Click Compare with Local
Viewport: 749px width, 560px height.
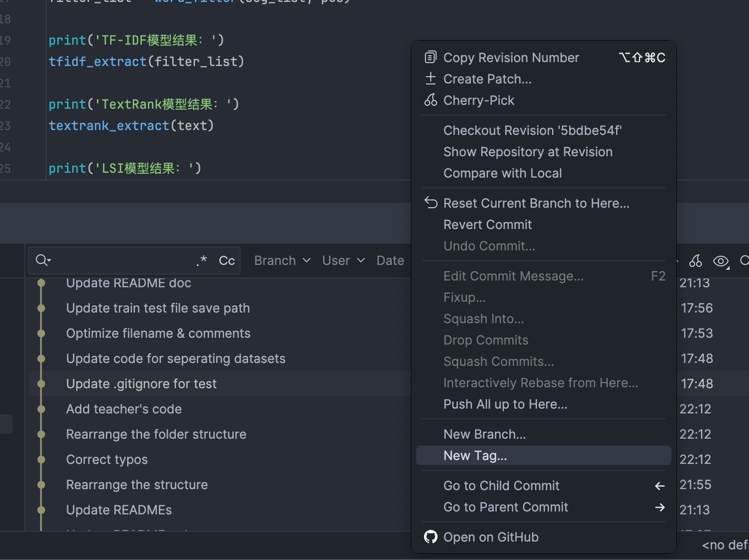[x=503, y=173]
